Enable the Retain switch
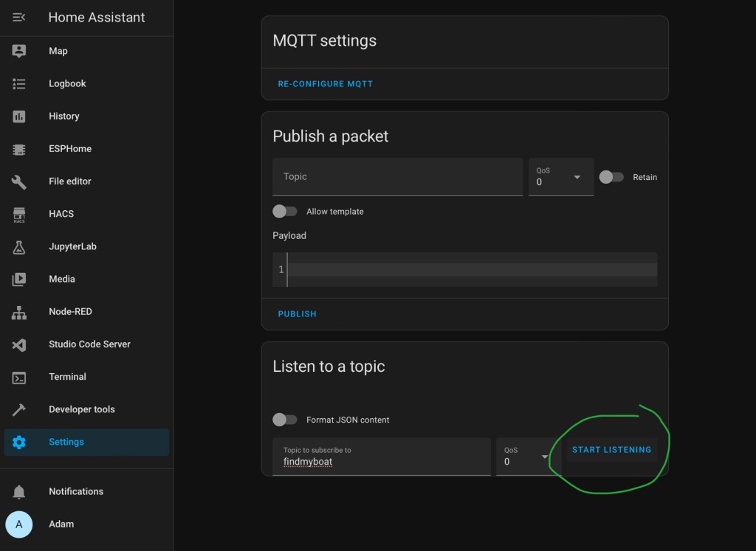 (x=611, y=177)
